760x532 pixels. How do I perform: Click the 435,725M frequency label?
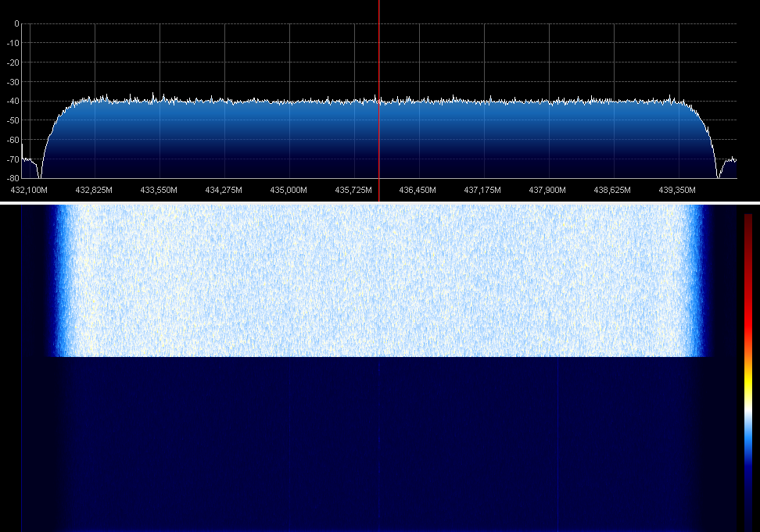354,191
